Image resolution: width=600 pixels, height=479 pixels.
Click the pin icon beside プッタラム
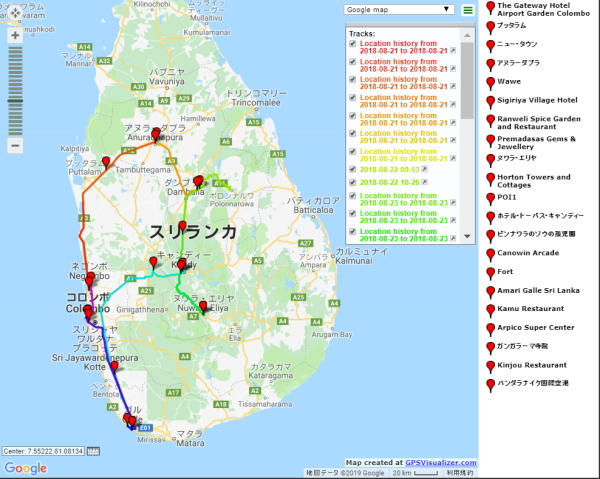tap(490, 28)
